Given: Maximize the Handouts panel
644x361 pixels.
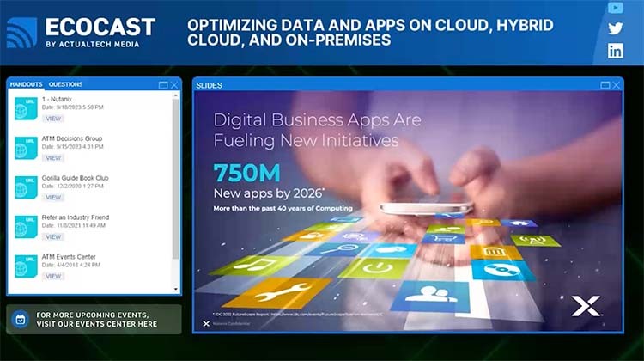Looking at the screenshot, I should [163, 85].
